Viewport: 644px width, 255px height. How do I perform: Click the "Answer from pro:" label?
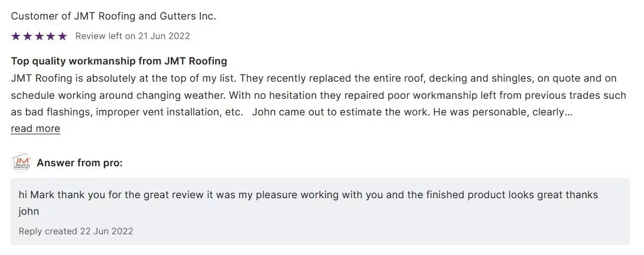80,163
